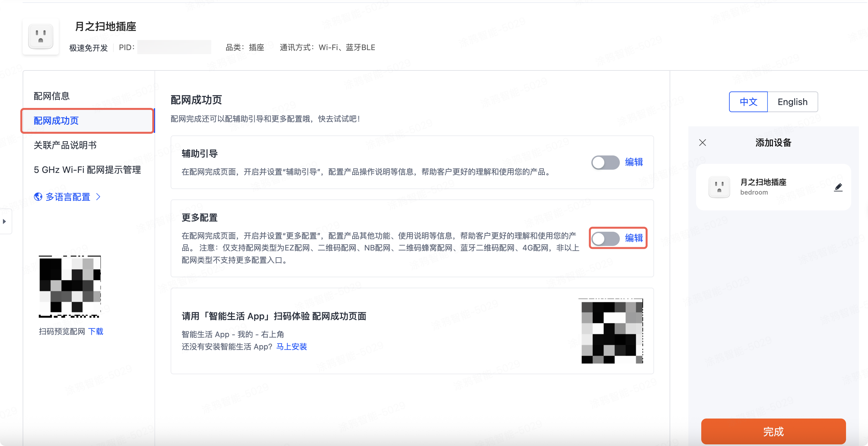Viewport: 868px width, 446px height.
Task: Click 编辑 next to the 辅助引导 toggle
Action: (635, 163)
